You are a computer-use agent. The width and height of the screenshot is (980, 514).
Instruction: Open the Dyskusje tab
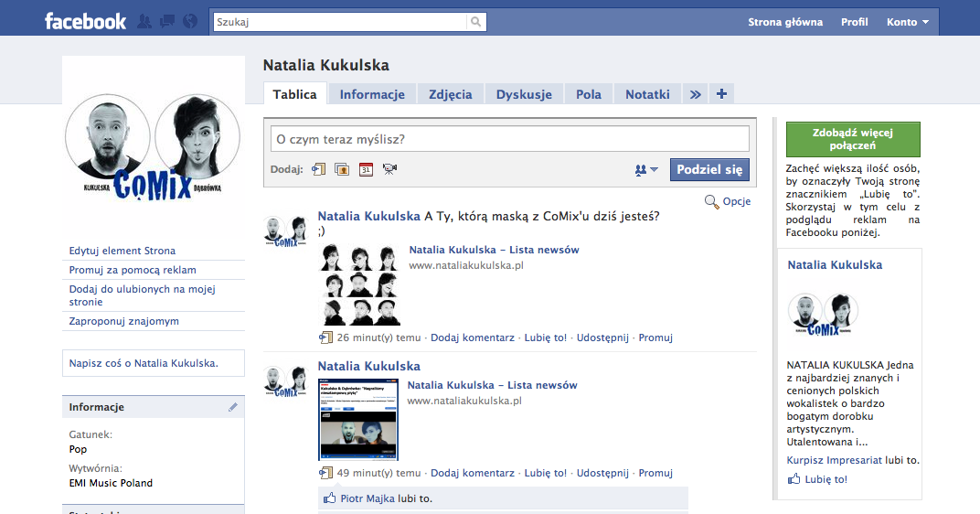coord(524,94)
